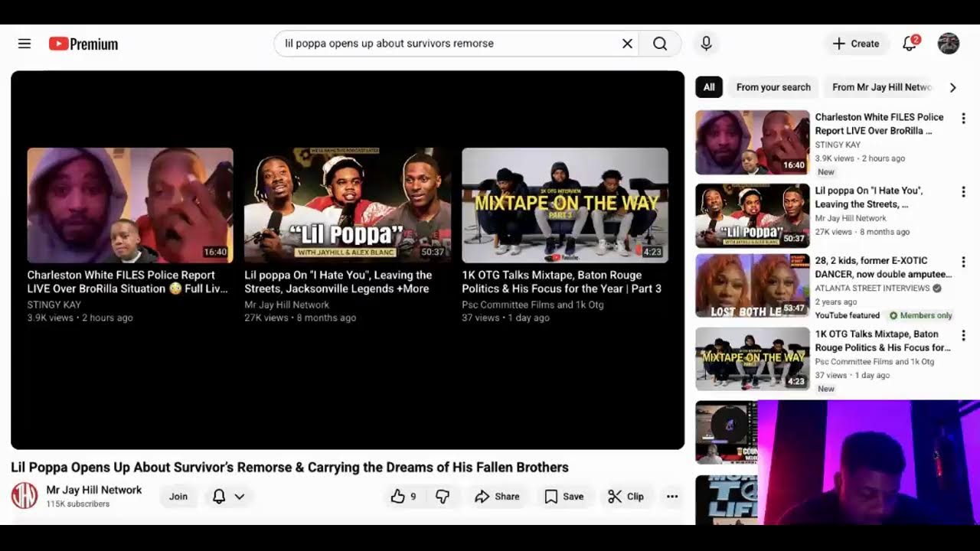Click ATLANTA STREET INTERVIEWS channel name
The width and height of the screenshot is (980, 551).
(x=871, y=289)
